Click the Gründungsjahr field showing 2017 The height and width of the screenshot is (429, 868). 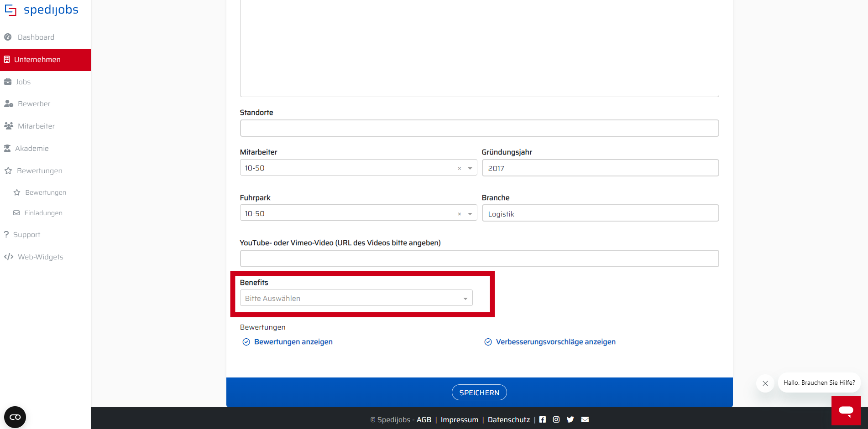point(600,168)
